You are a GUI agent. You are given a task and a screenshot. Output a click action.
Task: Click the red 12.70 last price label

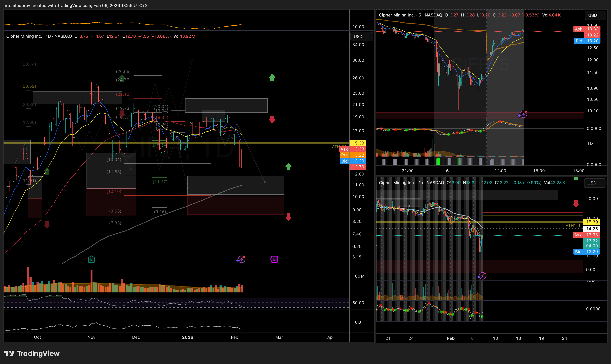(x=358, y=167)
